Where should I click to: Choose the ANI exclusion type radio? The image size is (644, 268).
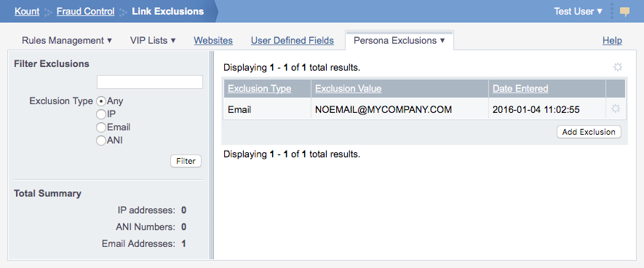coord(101,141)
